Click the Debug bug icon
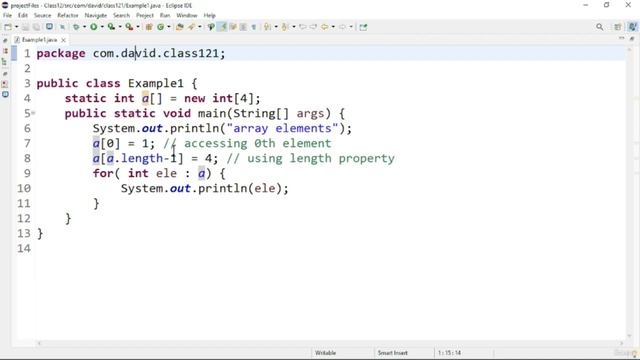The height and width of the screenshot is (360, 640). coord(76,27)
